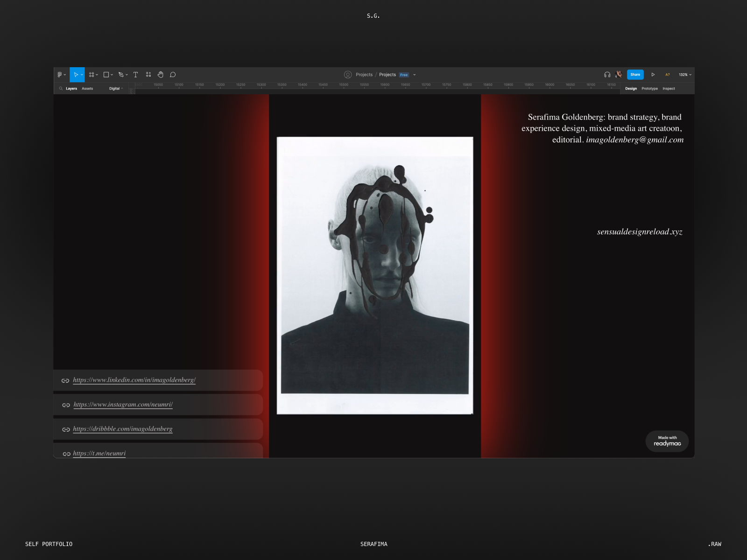Click the blue Share button
Image resolution: width=747 pixels, height=560 pixels.
[635, 75]
